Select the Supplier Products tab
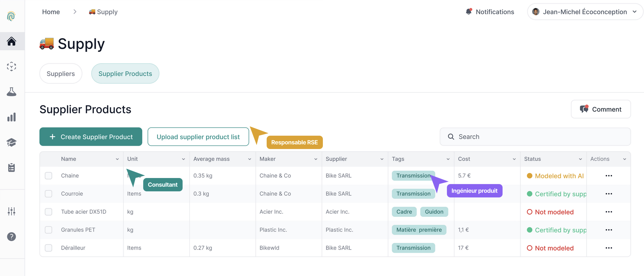Screen dimensions: 644x276 125,74
